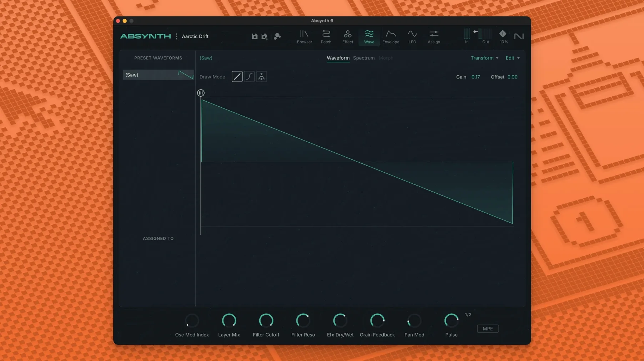Click the Efx Dry/Wet knob
Image resolution: width=644 pixels, height=361 pixels.
[340, 321]
